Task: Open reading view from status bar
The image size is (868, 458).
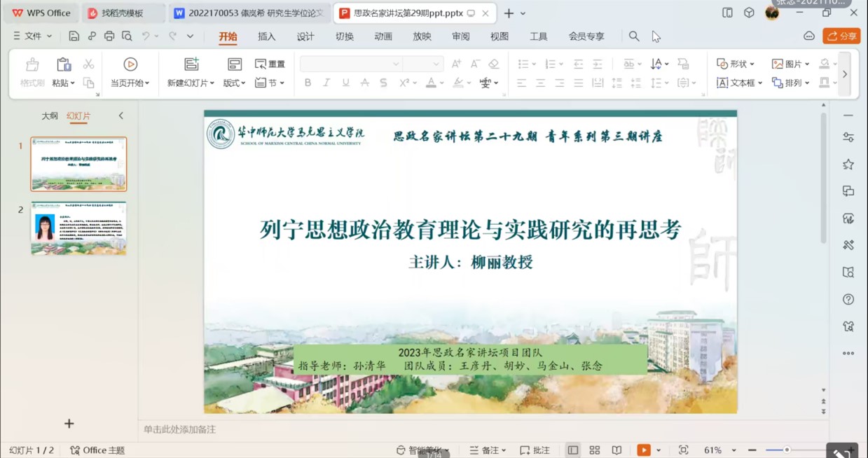Action: pyautogui.click(x=616, y=450)
